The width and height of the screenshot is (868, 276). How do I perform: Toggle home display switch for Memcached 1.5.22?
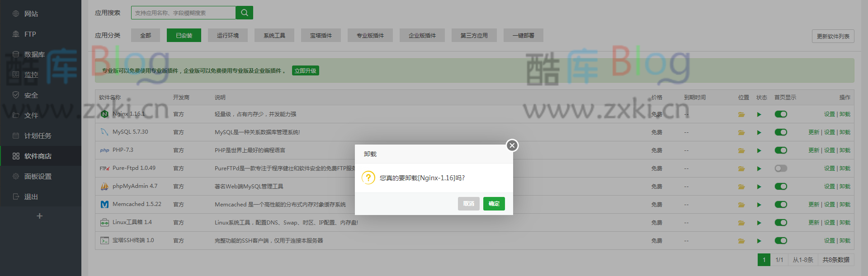click(781, 205)
